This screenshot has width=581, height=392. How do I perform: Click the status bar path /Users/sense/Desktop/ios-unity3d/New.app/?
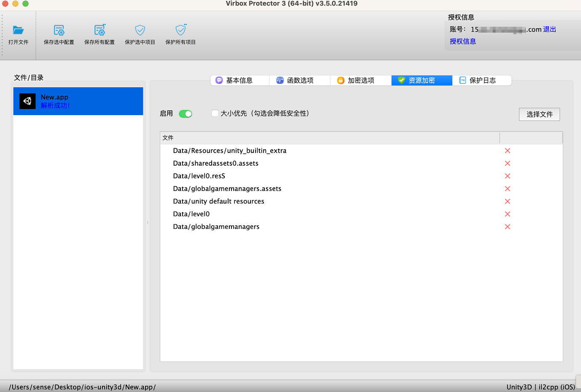click(x=82, y=387)
